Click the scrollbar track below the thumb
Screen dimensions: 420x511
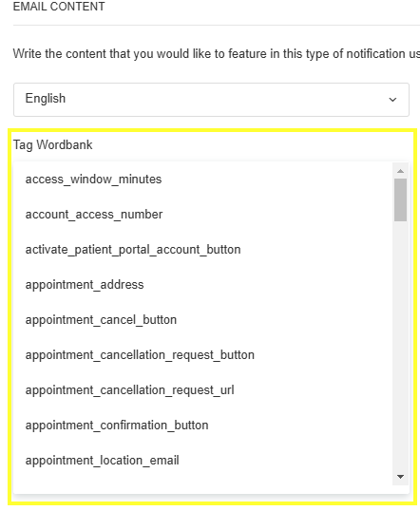click(x=400, y=346)
